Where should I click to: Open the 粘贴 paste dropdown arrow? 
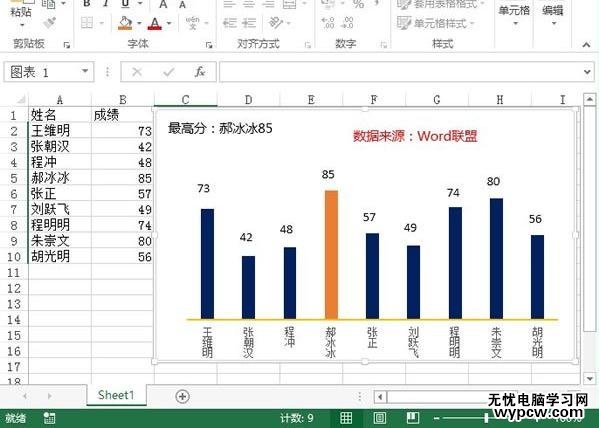21,26
